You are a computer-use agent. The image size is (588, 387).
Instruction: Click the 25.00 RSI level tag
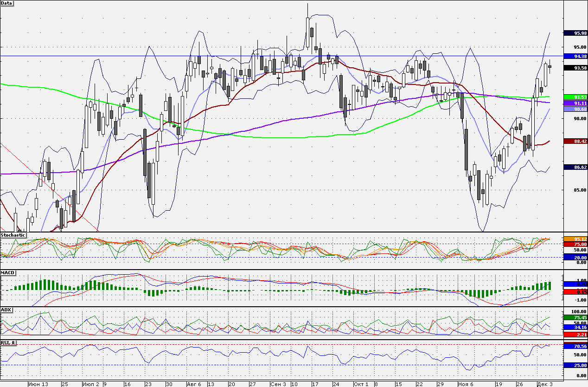click(x=575, y=365)
